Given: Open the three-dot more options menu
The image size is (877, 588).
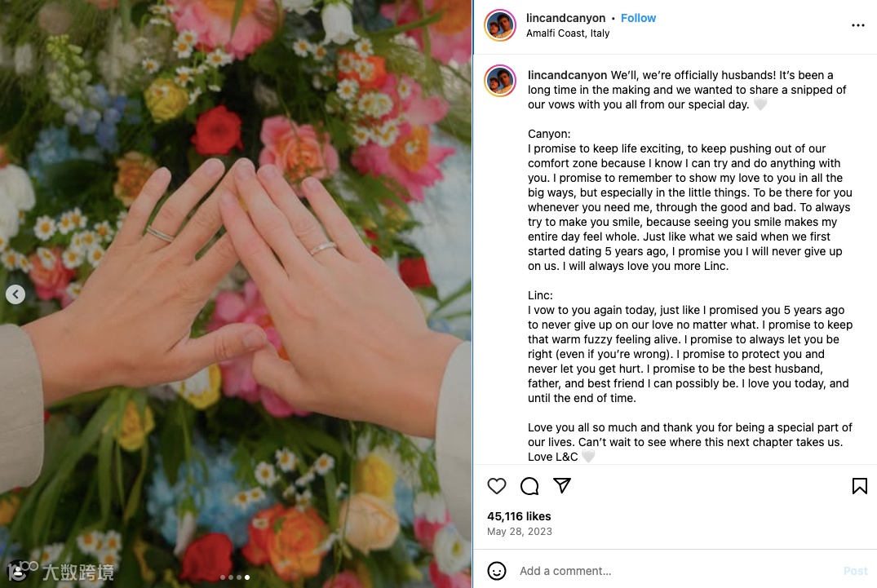Looking at the screenshot, I should click(x=858, y=25).
